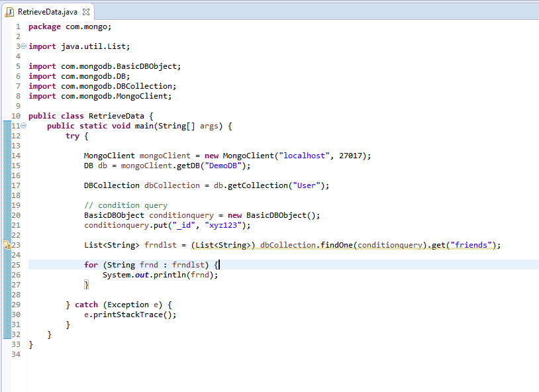Click the warning marker at line 23
The width and height of the screenshot is (539, 392).
coord(7,245)
